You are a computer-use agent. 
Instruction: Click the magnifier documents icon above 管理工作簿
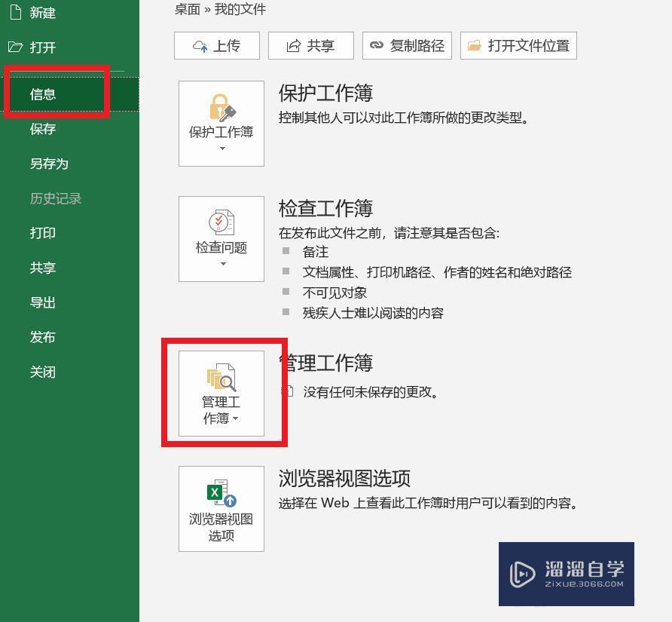[x=221, y=378]
